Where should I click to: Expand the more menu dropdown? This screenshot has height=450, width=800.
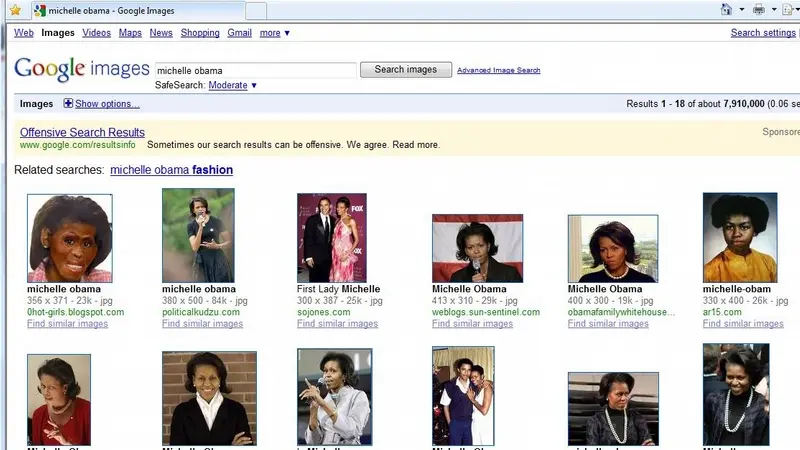point(274,33)
